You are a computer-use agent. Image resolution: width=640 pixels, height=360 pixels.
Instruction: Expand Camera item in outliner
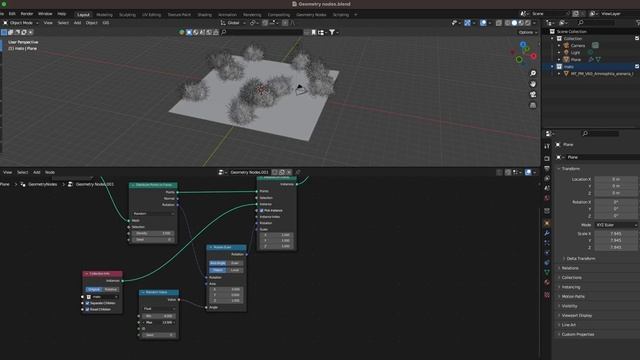coord(559,46)
